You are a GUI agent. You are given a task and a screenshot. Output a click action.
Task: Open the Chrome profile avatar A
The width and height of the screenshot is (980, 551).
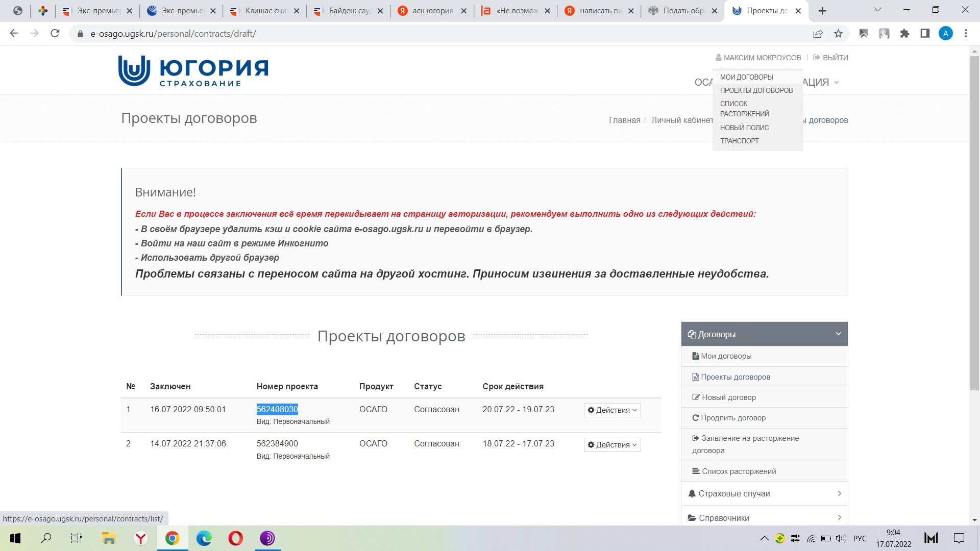pyautogui.click(x=945, y=34)
